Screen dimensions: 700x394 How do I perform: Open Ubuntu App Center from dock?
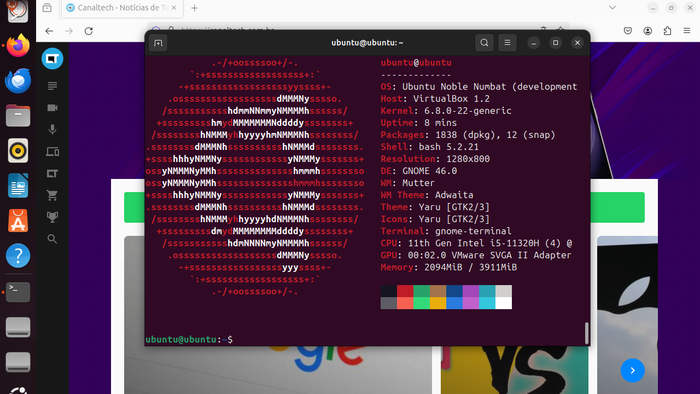[x=18, y=221]
